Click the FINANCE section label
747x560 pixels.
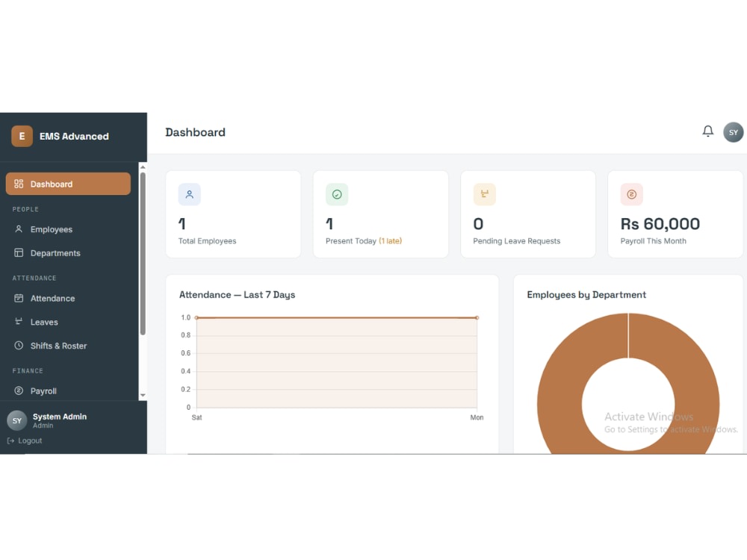pos(28,370)
